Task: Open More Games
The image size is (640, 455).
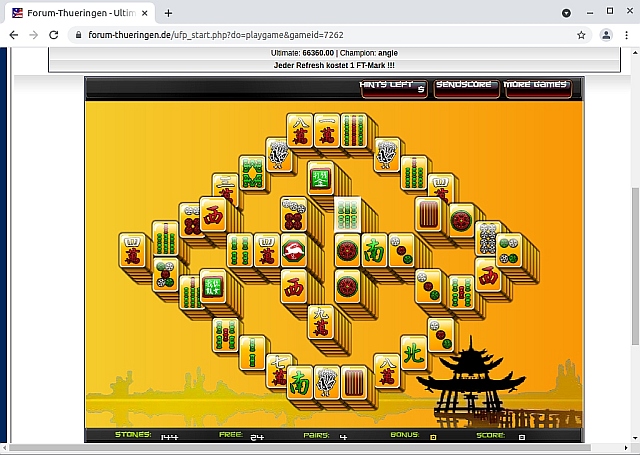Action: (538, 88)
